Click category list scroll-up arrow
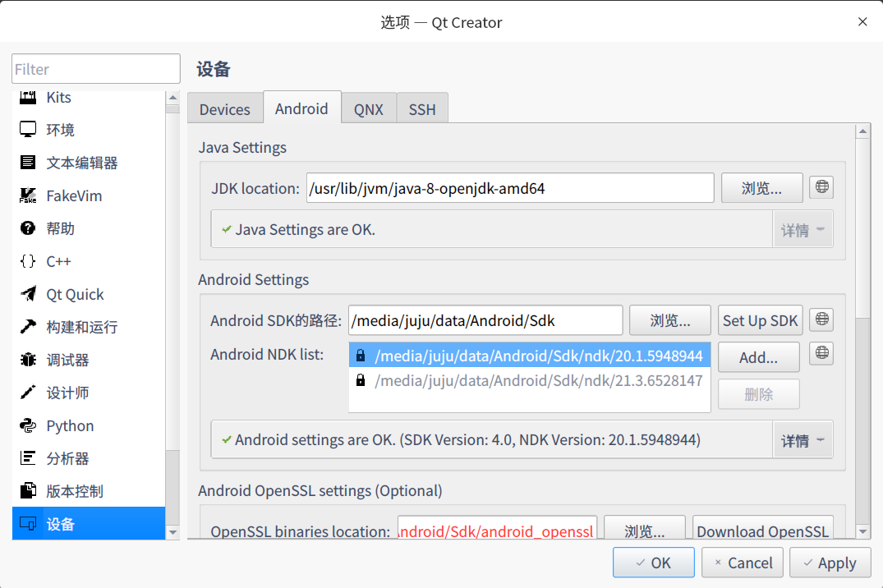 click(172, 98)
